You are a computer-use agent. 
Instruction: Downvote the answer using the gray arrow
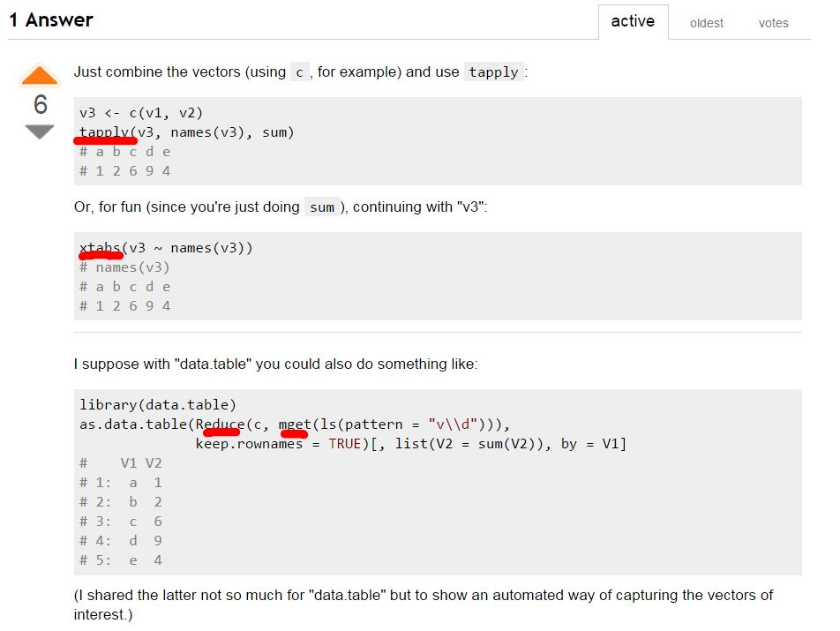40,131
